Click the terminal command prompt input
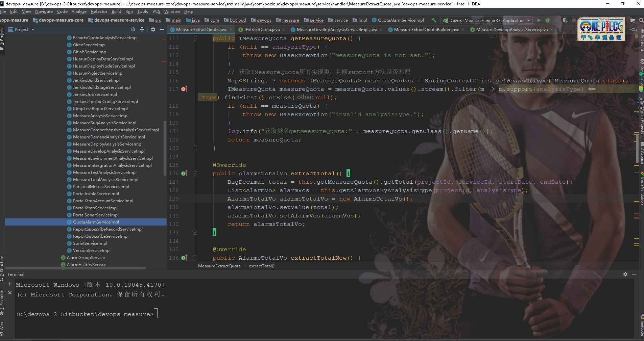The height and width of the screenshot is (341, 644). click(x=156, y=314)
